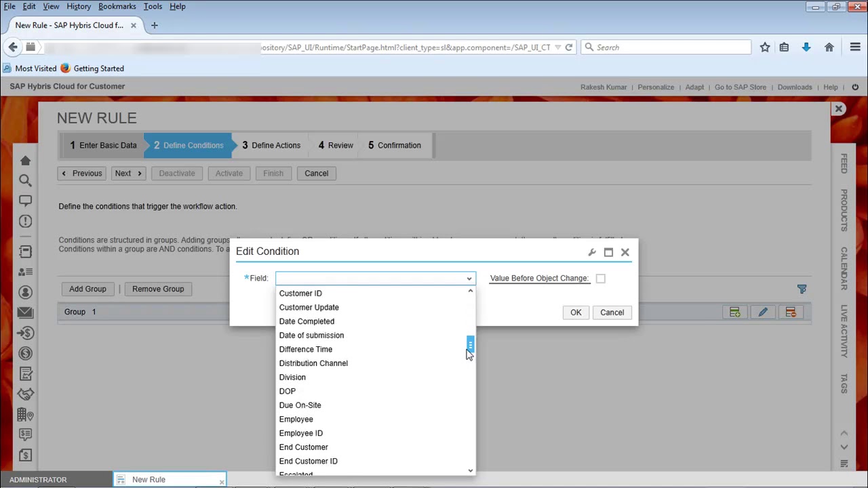
Task: Open the person circle sidebar icon
Action: point(25,292)
